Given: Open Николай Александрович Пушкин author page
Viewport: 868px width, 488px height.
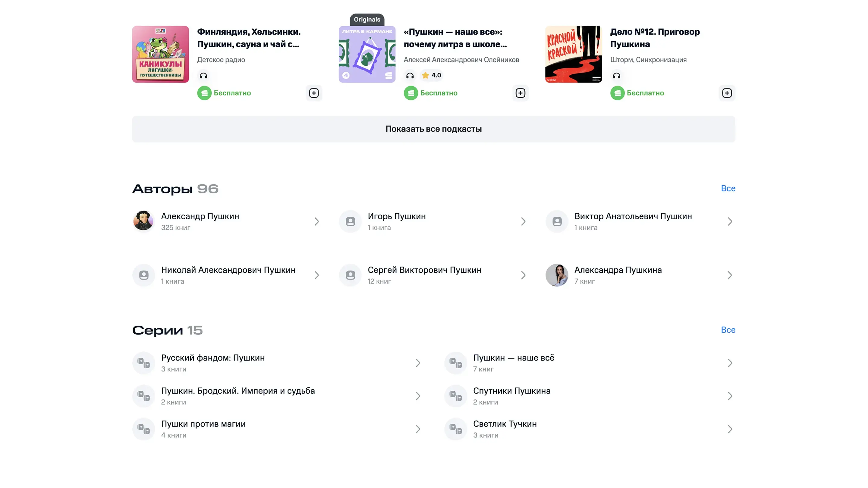Looking at the screenshot, I should [228, 270].
